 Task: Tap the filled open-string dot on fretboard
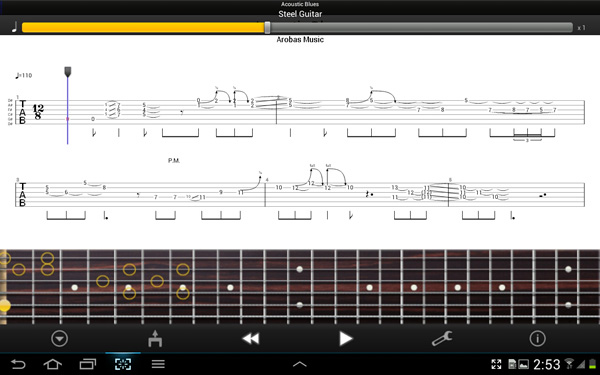point(5,305)
